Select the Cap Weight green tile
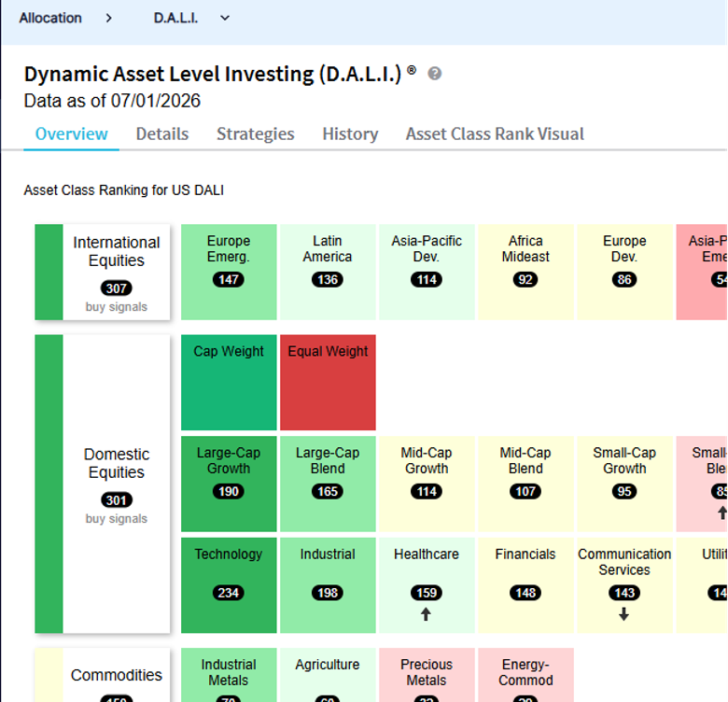This screenshot has width=728, height=702. (229, 383)
